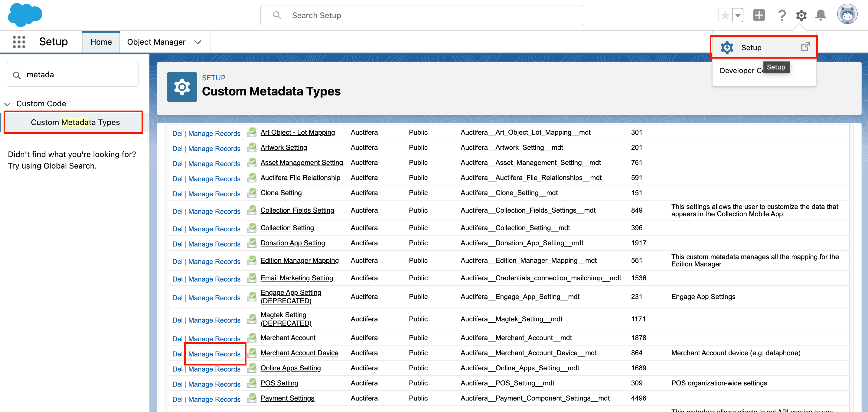Click the Salesforce cloud logo

point(25,15)
